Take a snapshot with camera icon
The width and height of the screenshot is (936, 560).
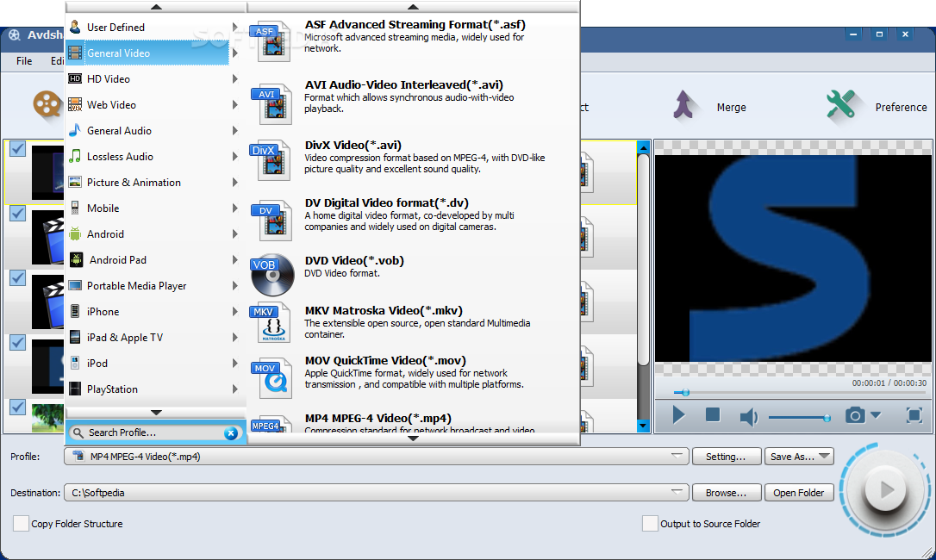point(855,415)
